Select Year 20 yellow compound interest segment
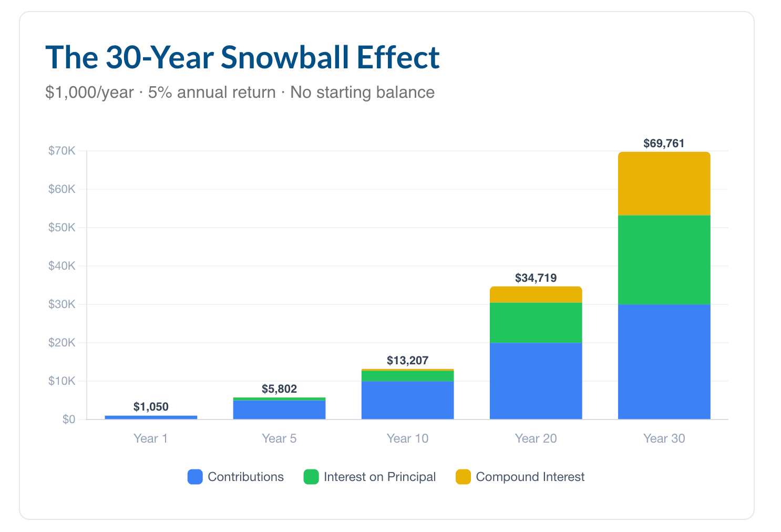Image resolution: width=781 pixels, height=532 pixels. (536, 295)
